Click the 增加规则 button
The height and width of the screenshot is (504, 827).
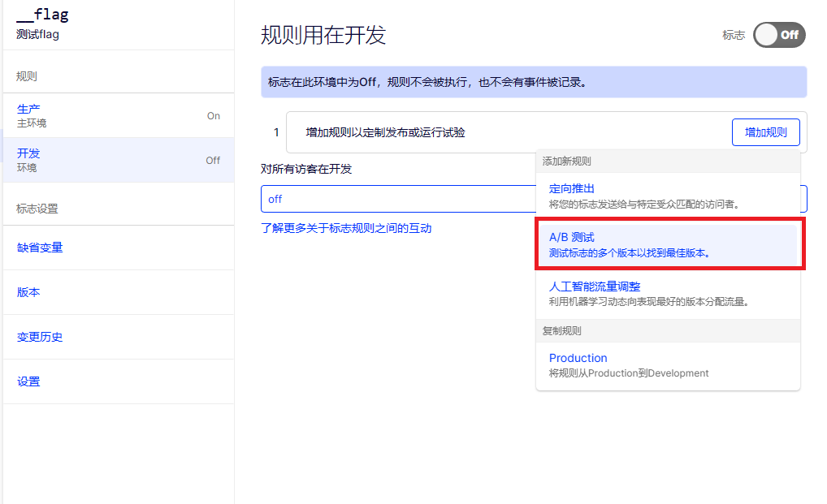click(x=765, y=132)
